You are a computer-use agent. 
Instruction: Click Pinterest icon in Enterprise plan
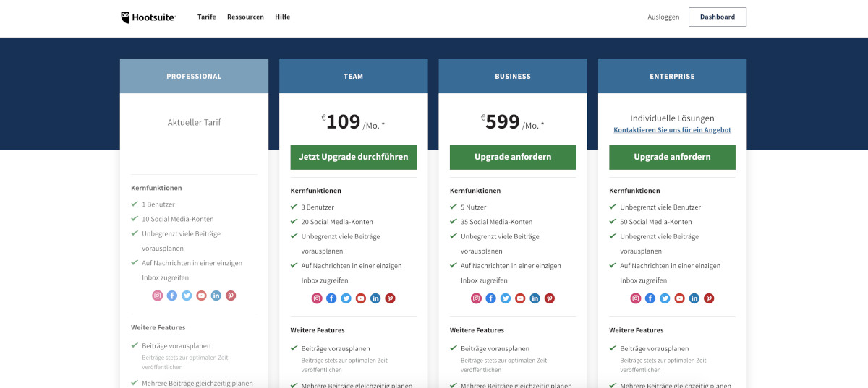click(709, 298)
